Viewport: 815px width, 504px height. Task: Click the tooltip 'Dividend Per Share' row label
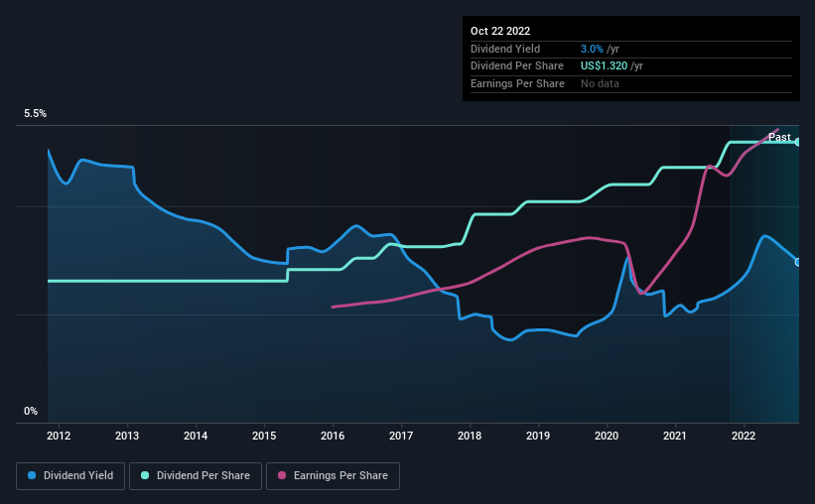[x=516, y=66]
